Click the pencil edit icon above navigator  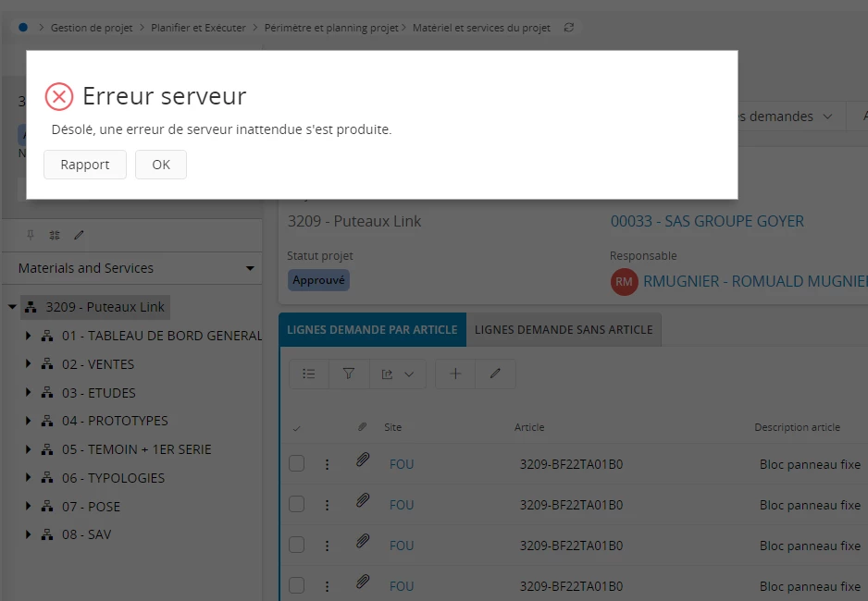79,235
